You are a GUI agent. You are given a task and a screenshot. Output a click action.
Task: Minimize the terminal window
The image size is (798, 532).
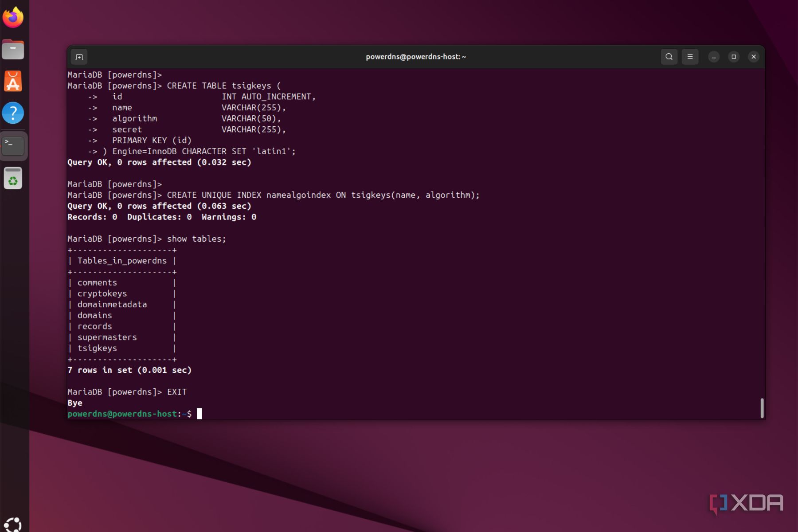[714, 57]
